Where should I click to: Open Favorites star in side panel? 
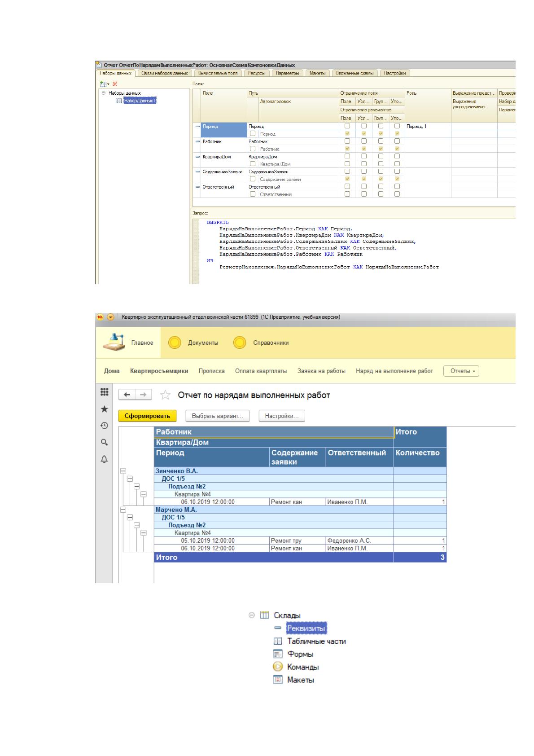[104, 409]
